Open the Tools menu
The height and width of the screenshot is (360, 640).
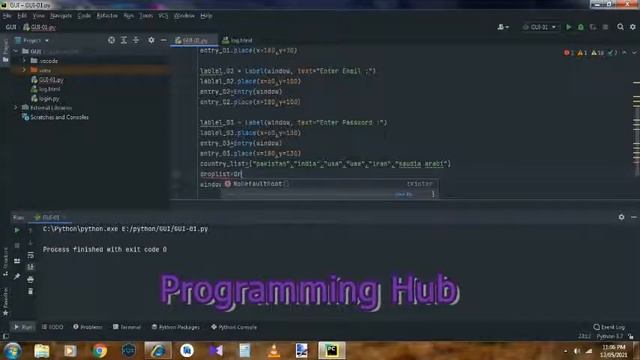(x=146, y=16)
